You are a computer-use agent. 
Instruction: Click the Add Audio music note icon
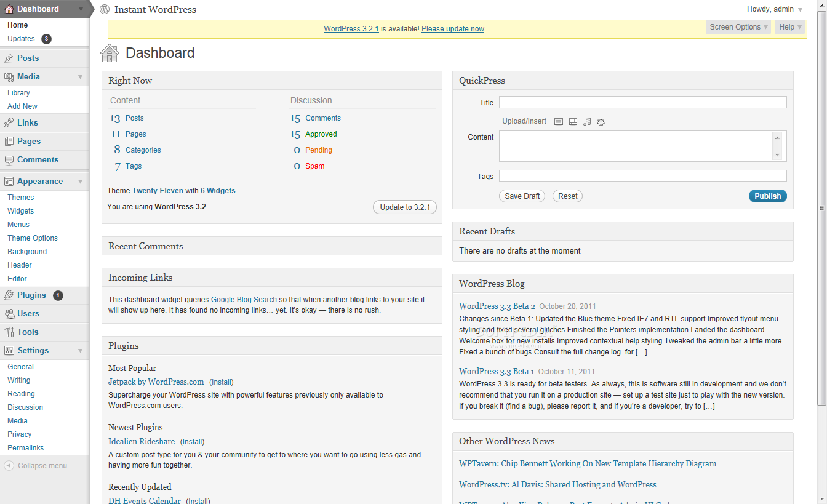coord(587,122)
